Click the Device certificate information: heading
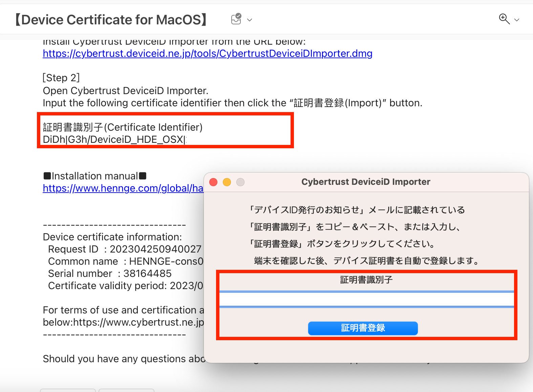This screenshot has width=533, height=392. pyautogui.click(x=112, y=237)
